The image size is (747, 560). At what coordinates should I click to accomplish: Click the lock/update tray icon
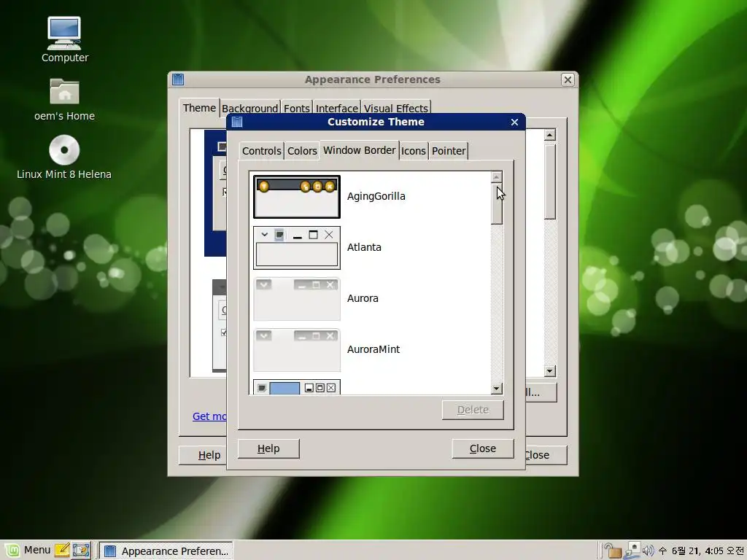(x=613, y=551)
